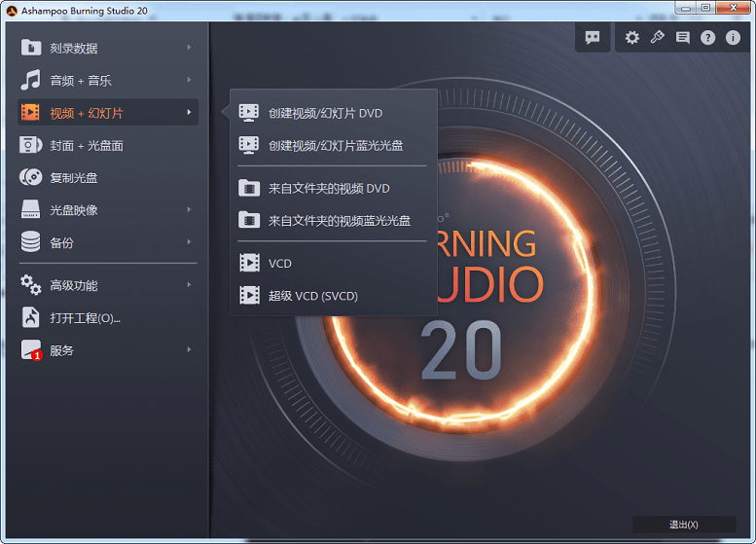Open the 封面 + 光盘面 label

(x=87, y=146)
